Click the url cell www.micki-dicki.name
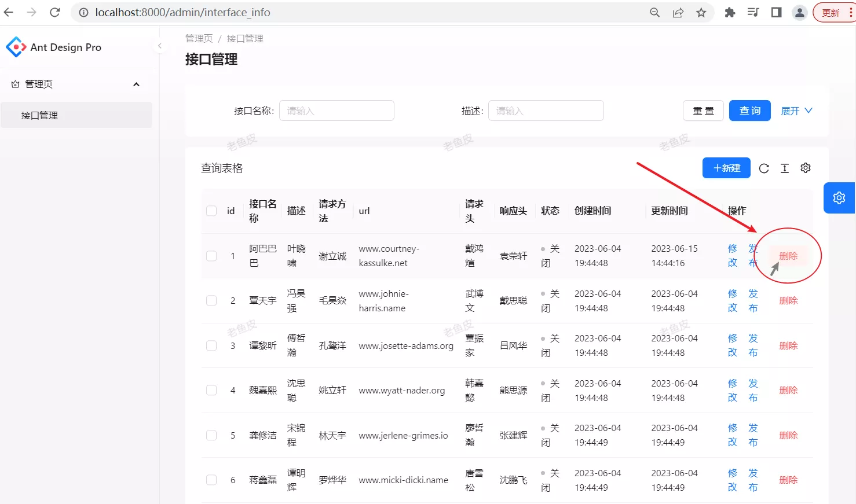The width and height of the screenshot is (856, 504). (x=403, y=480)
